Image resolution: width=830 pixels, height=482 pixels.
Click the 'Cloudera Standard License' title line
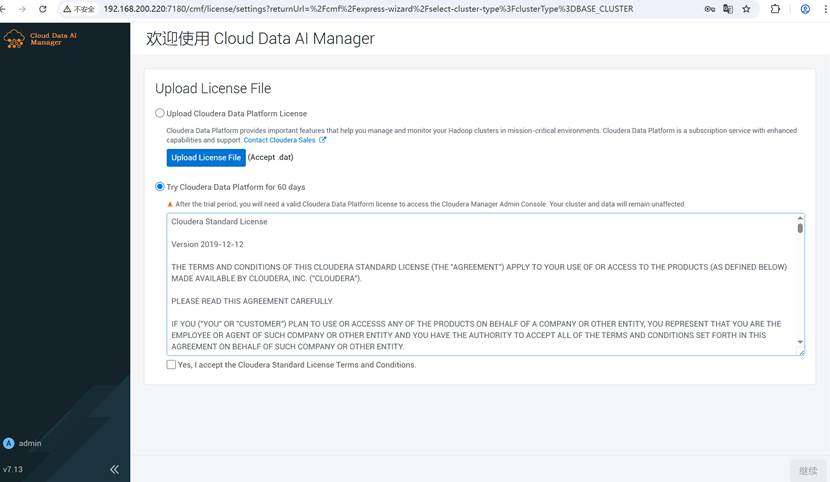click(219, 222)
